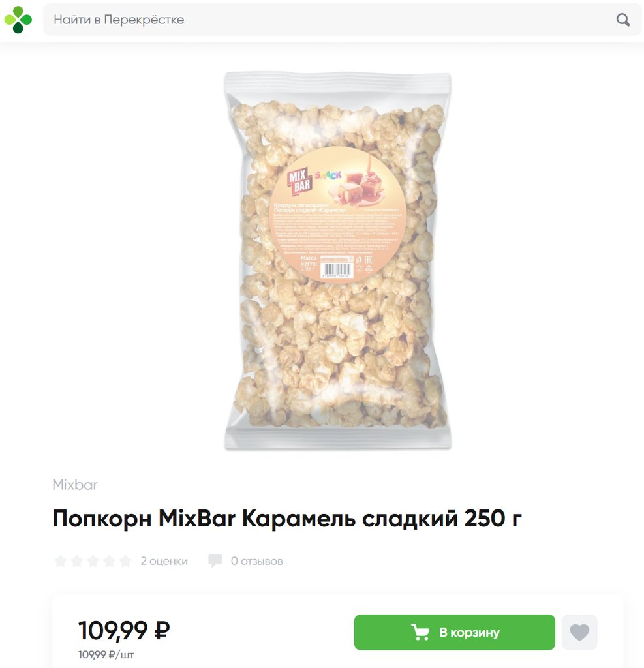Open the '0 отзывов' reviews link
Image resolution: width=644 pixels, height=668 pixels.
tap(257, 561)
